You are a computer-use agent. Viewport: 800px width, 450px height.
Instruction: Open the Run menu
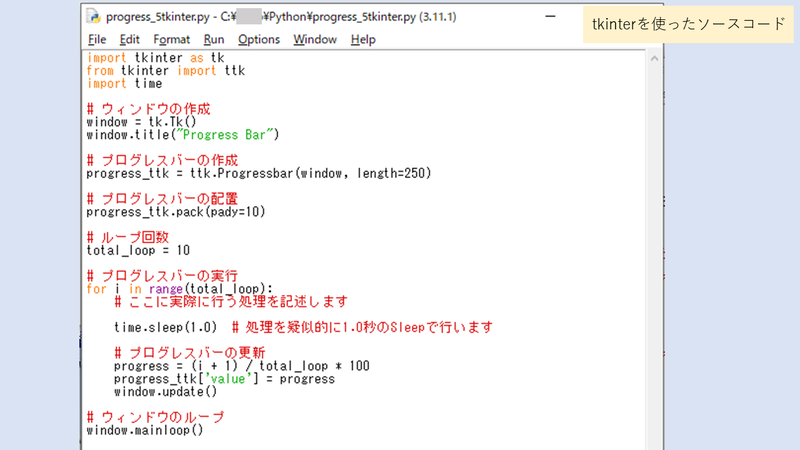pos(214,39)
